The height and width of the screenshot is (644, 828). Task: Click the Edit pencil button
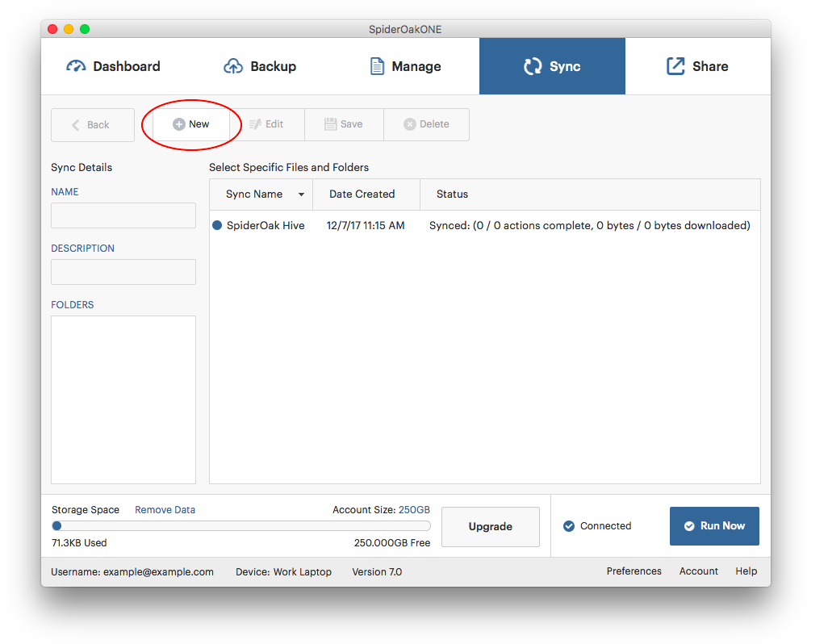266,124
